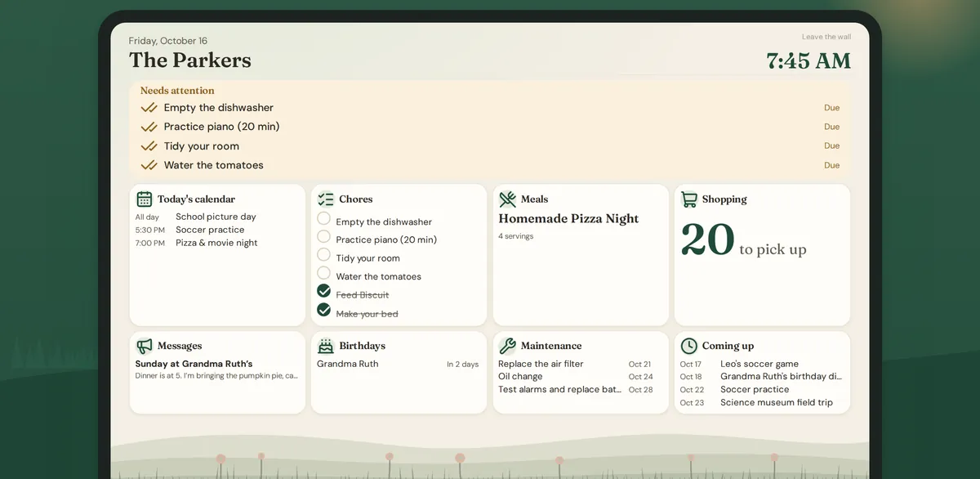Open the Homemade Pizza Night meal
Viewport: 980px width, 479px height.
pyautogui.click(x=568, y=219)
